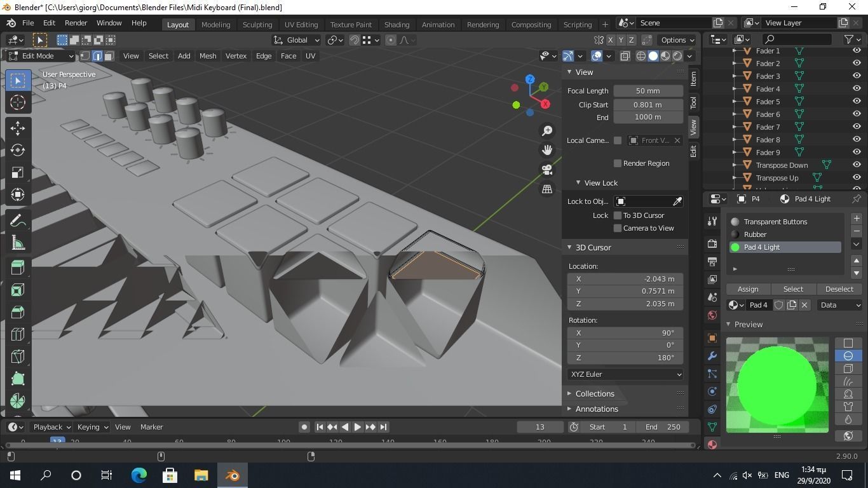Click the pan hand viewport icon
This screenshot has height=488, width=868.
547,150
